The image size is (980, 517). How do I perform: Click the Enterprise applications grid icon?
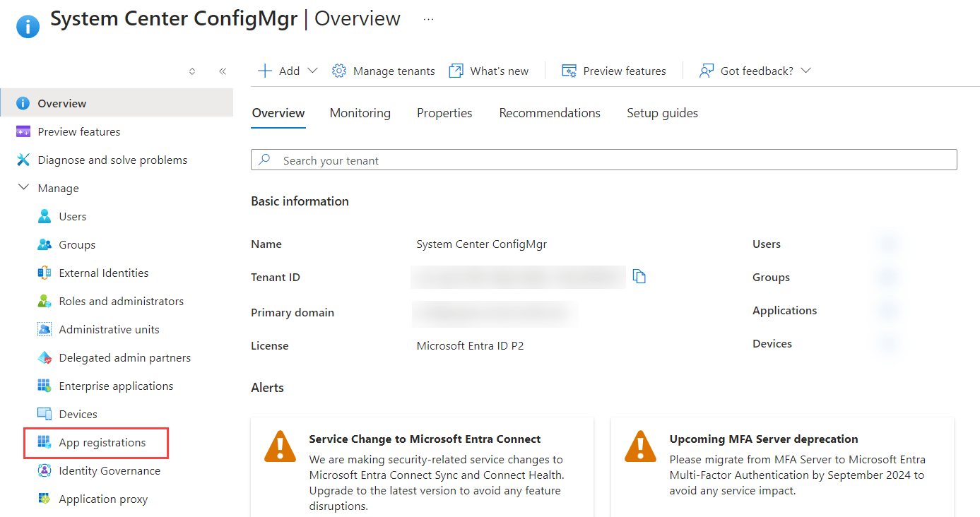pyautogui.click(x=45, y=386)
